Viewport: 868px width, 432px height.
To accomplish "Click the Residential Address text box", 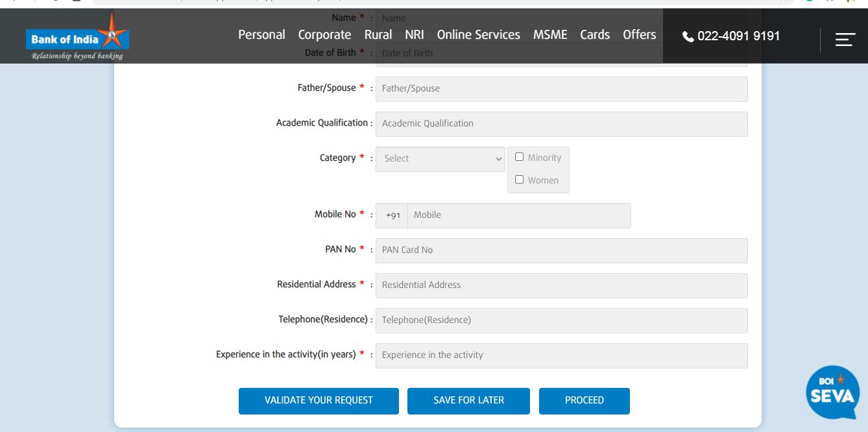I will point(561,285).
